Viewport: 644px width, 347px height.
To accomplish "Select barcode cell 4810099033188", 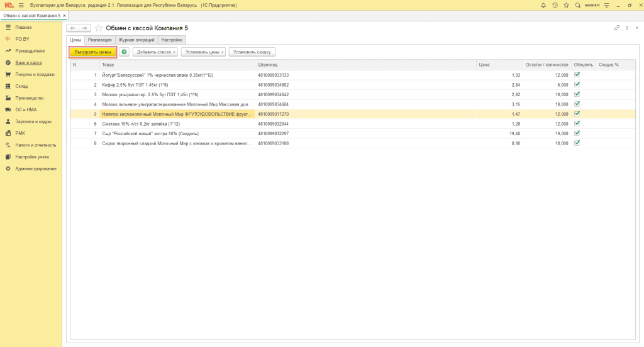I will point(365,143).
